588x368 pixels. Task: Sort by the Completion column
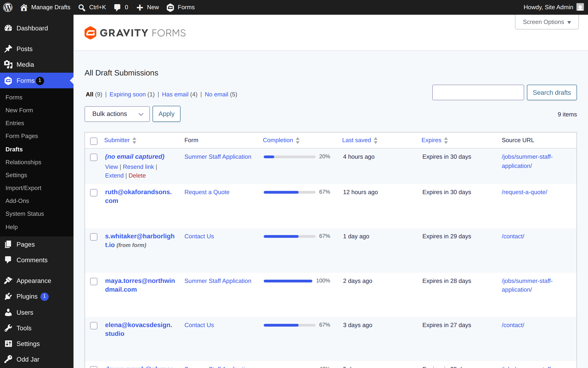(281, 140)
